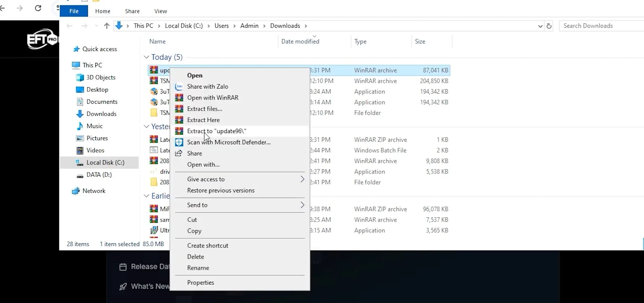This screenshot has width=644, height=303.
Task: Click the Music note icon in sidebar
Action: (80, 126)
